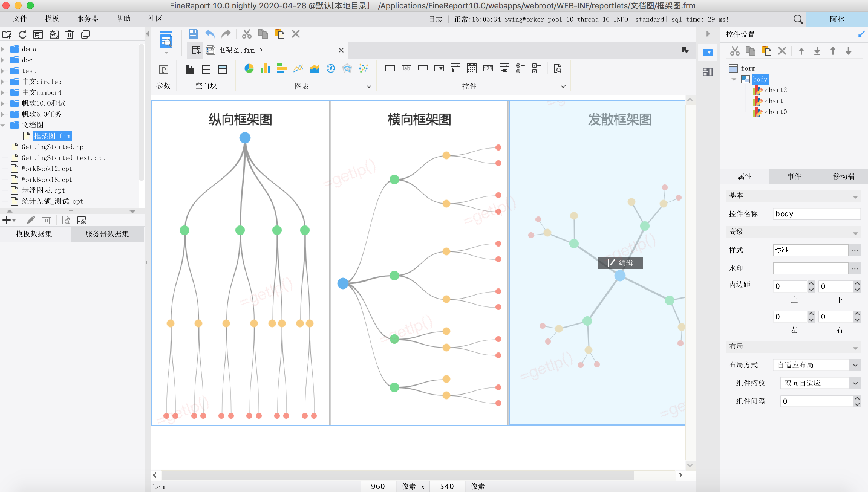This screenshot has width=868, height=492.
Task: Insert a column bar chart widget
Action: tap(265, 69)
